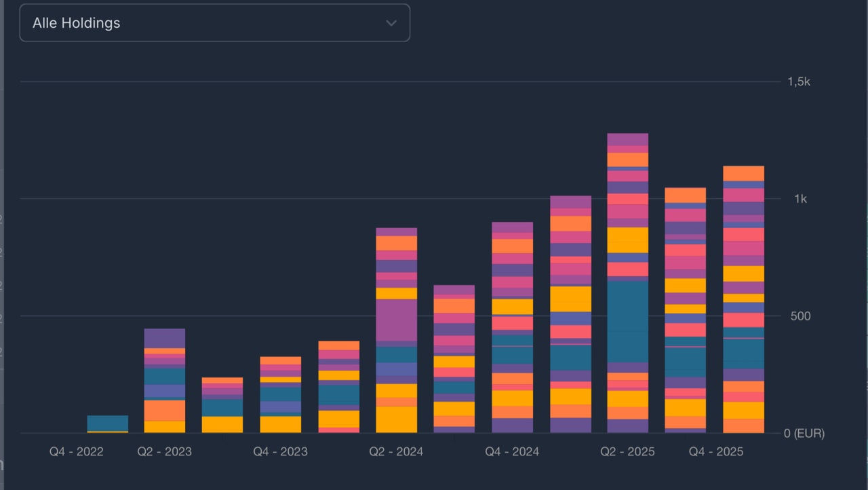Viewport: 868px width, 490px height.
Task: Select top purple segment of Q2 2023 bar
Action: click(164, 338)
